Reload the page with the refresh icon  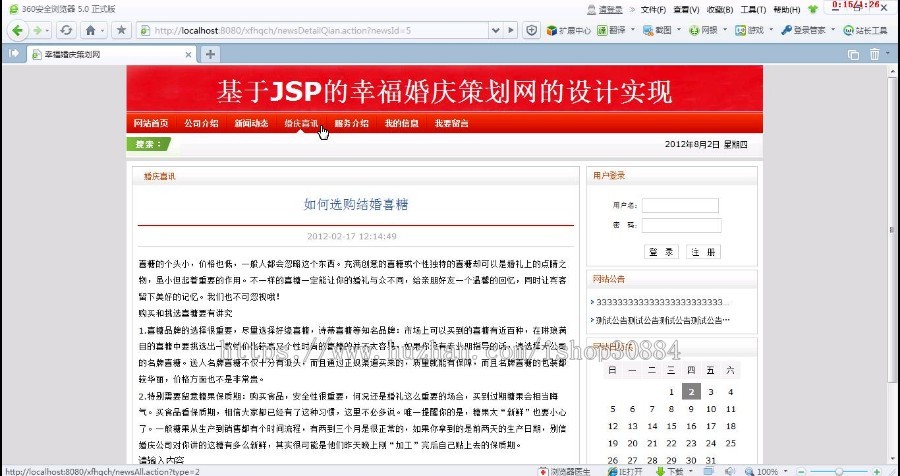tap(66, 30)
